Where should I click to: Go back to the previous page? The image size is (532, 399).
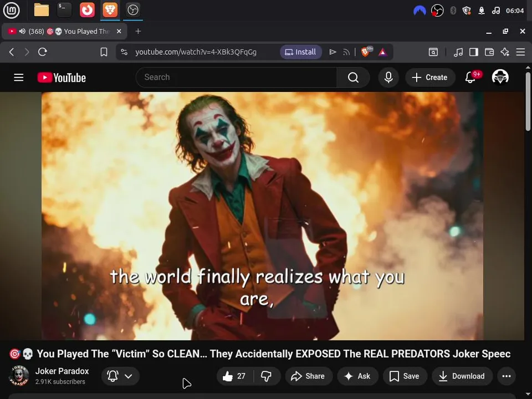(x=12, y=52)
